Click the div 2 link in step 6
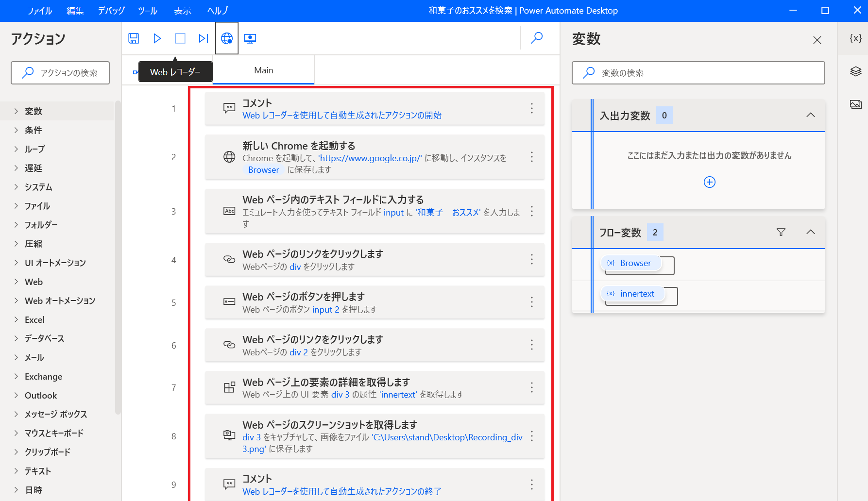Image resolution: width=868 pixels, height=501 pixels. [x=299, y=352]
